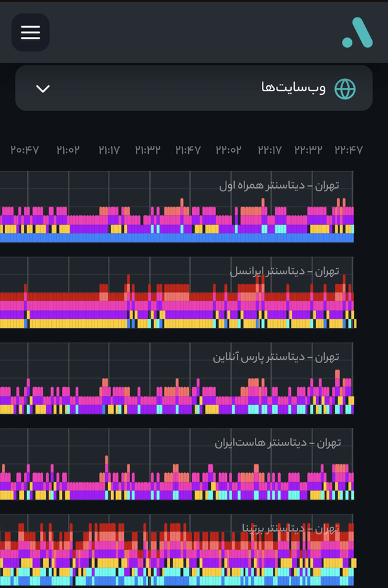
Task: Select the ۲۱:۰۲ time label
Action: tap(68, 150)
